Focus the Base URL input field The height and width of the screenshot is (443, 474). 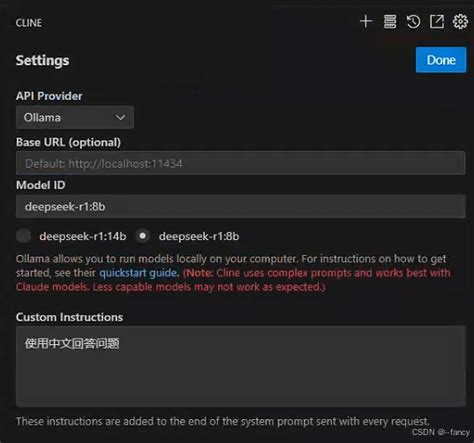pyautogui.click(x=240, y=163)
